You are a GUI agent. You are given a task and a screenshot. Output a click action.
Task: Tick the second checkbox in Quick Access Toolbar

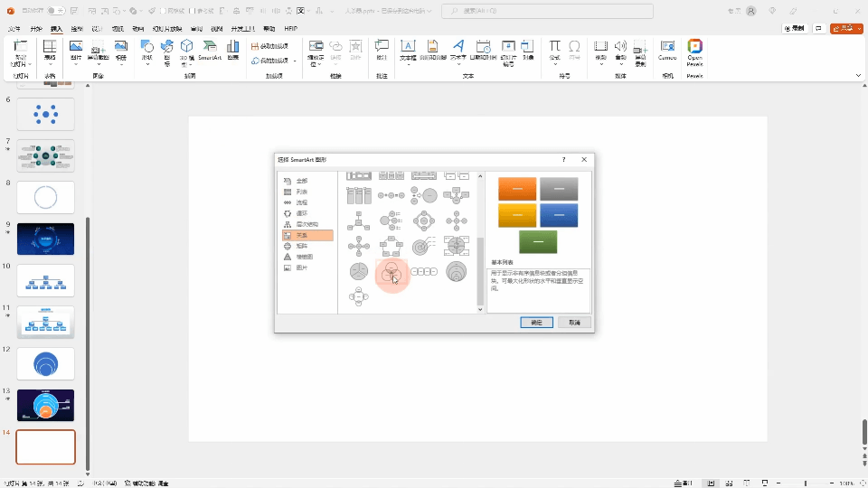point(192,11)
